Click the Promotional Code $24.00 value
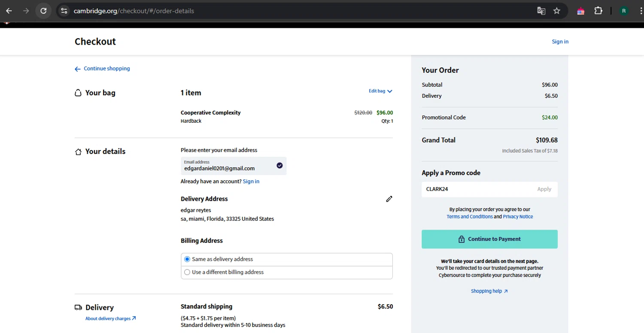644x333 pixels. tap(550, 118)
